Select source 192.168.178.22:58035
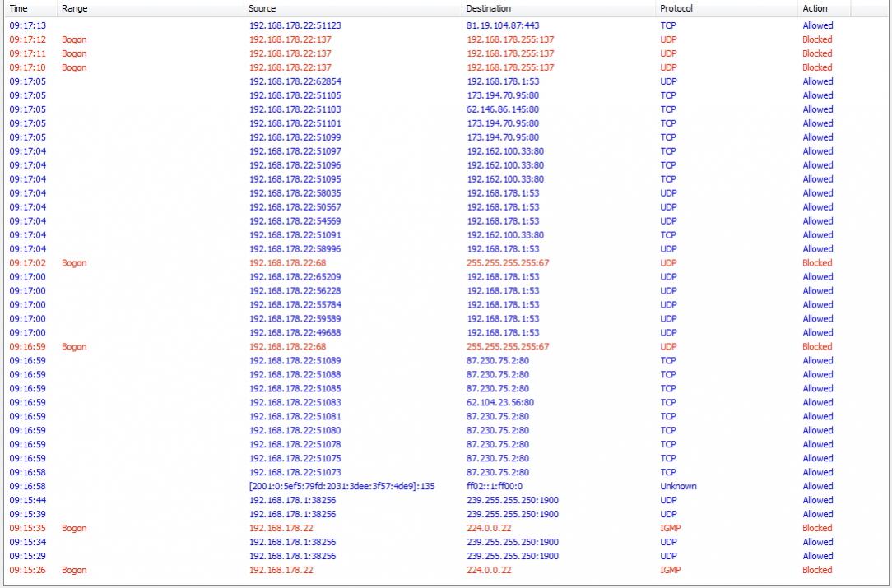 pos(295,193)
